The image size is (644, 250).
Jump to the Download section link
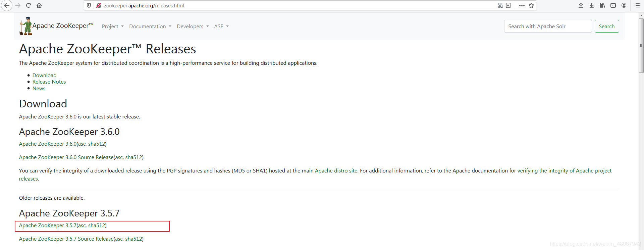pyautogui.click(x=44, y=76)
